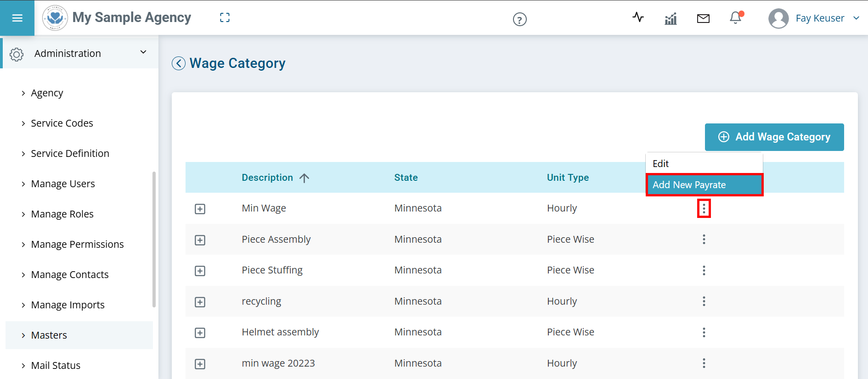
Task: Expand the Piece Stuffing row
Action: point(200,271)
